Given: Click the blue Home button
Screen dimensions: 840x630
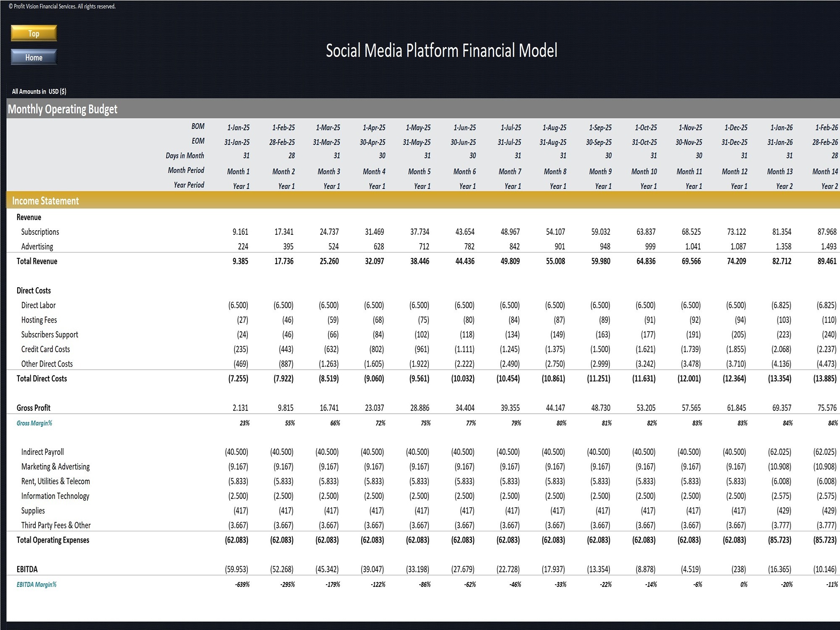Looking at the screenshot, I should pos(34,57).
